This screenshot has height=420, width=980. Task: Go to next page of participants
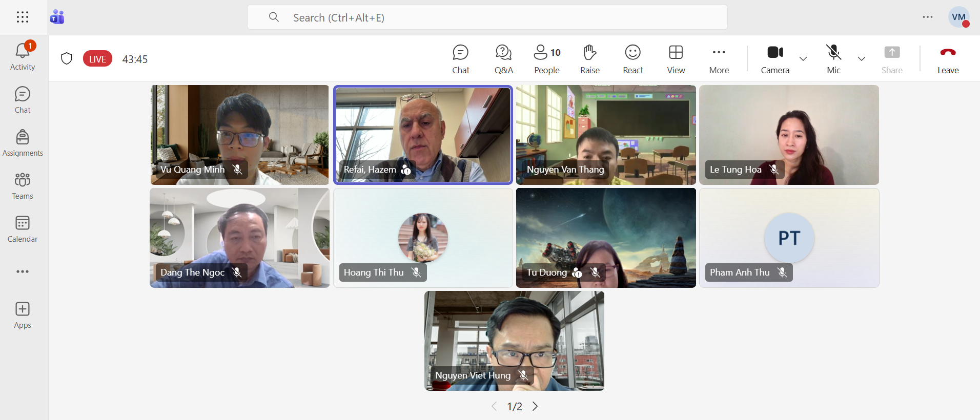click(535, 406)
